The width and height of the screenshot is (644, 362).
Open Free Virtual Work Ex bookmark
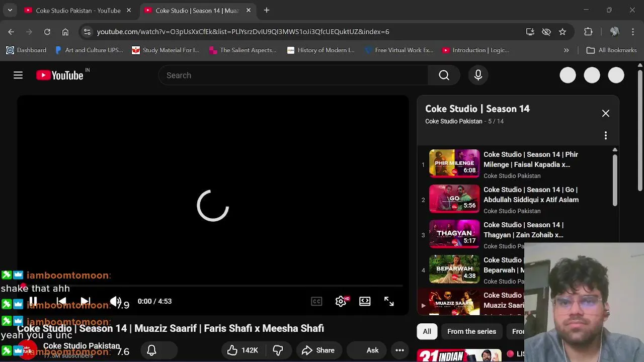tap(399, 50)
